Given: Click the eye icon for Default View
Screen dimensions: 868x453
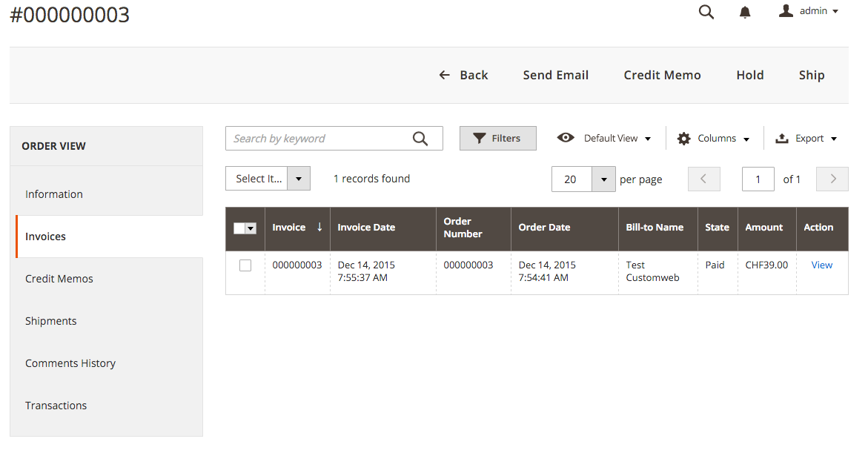Looking at the screenshot, I should [566, 138].
